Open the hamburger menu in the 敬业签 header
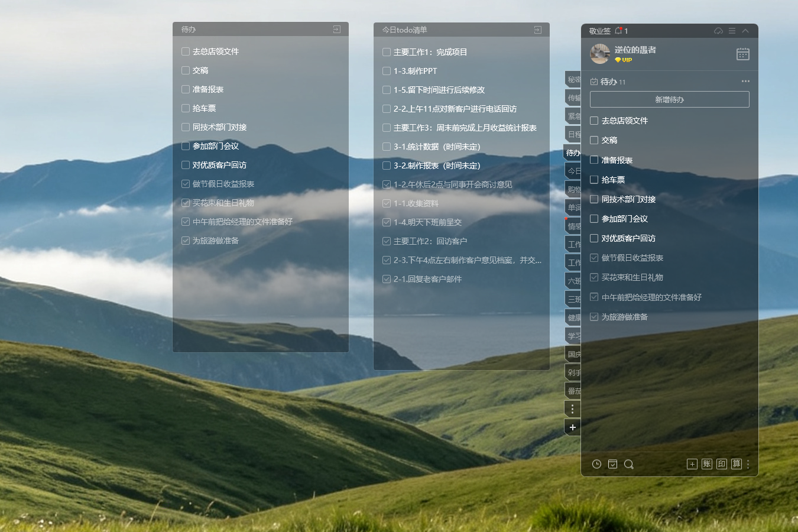The width and height of the screenshot is (798, 532). (x=732, y=31)
